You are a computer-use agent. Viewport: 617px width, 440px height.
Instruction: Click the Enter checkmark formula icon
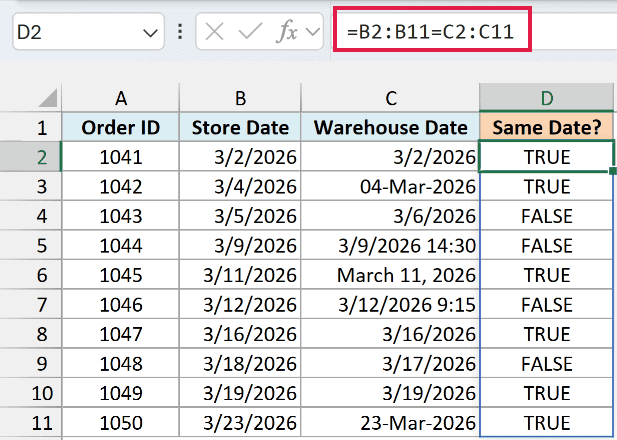250,31
